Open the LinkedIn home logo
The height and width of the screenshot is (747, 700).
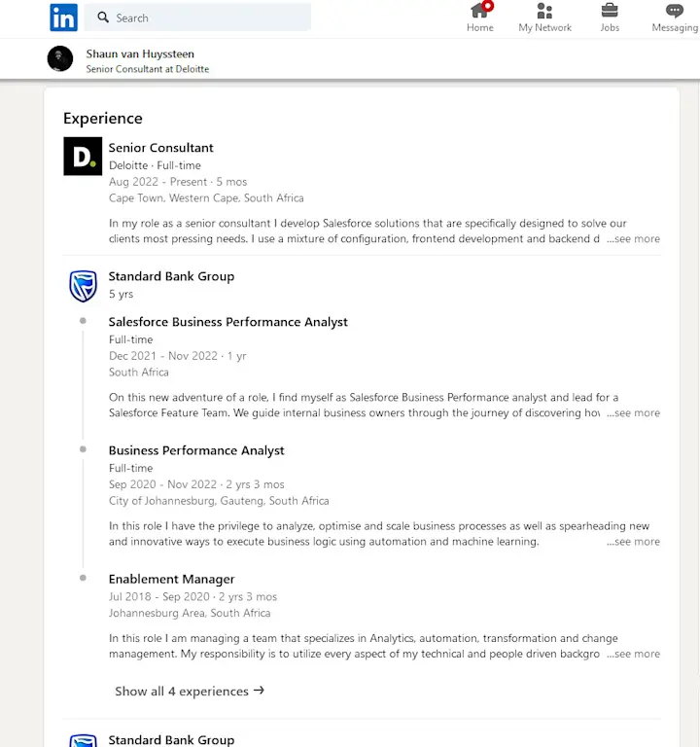[x=63, y=18]
